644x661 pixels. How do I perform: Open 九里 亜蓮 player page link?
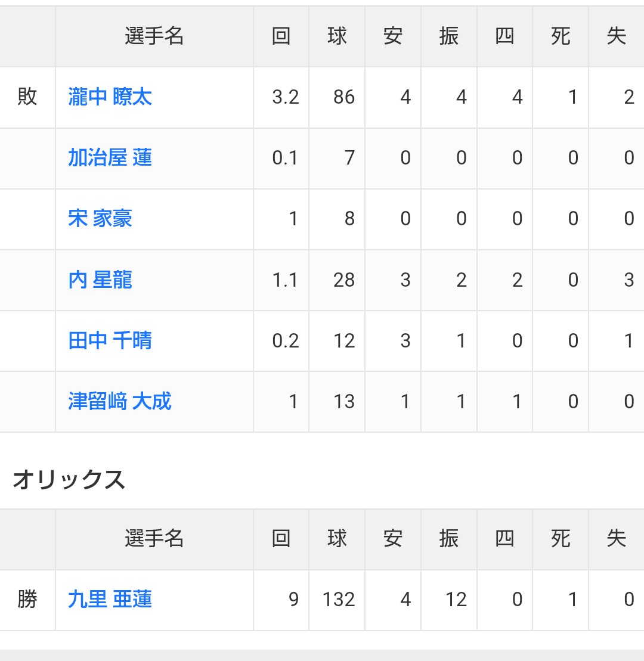click(x=110, y=600)
